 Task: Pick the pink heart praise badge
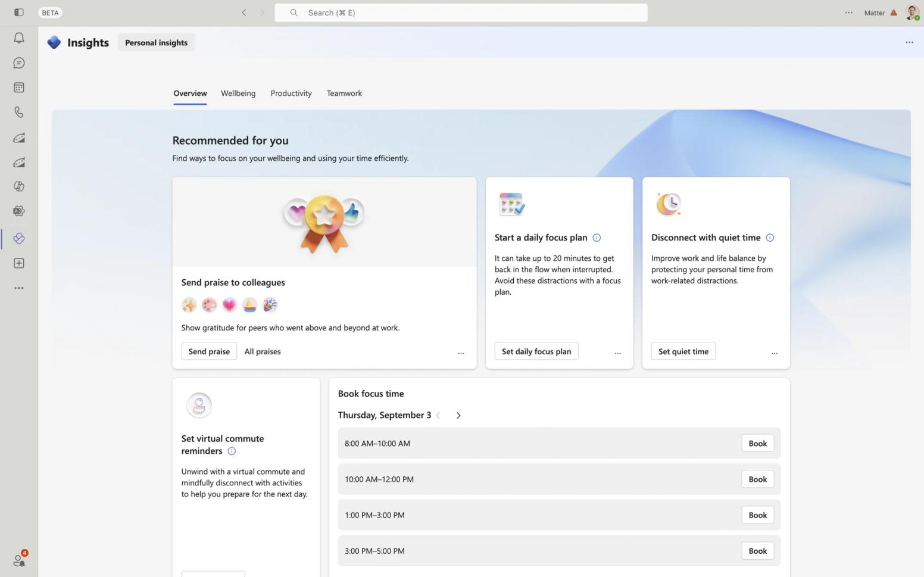pyautogui.click(x=229, y=305)
